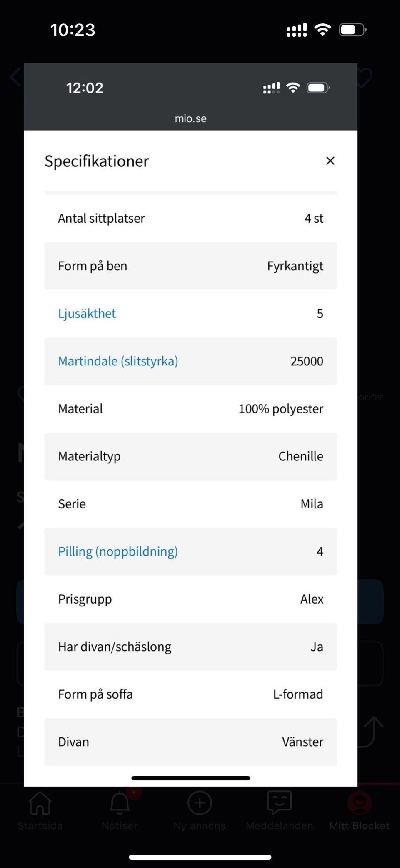Open the Pilling (noppbildning) link

pyautogui.click(x=118, y=551)
